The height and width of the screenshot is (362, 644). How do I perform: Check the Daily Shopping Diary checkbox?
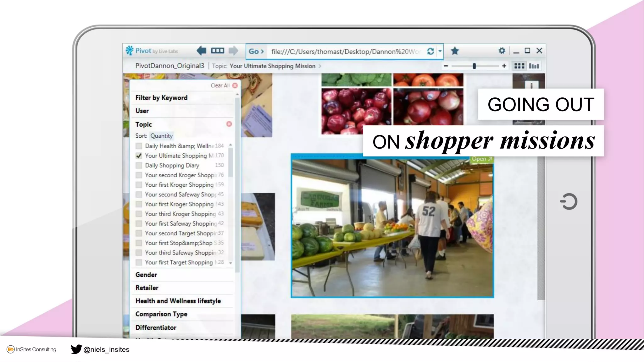(x=139, y=166)
